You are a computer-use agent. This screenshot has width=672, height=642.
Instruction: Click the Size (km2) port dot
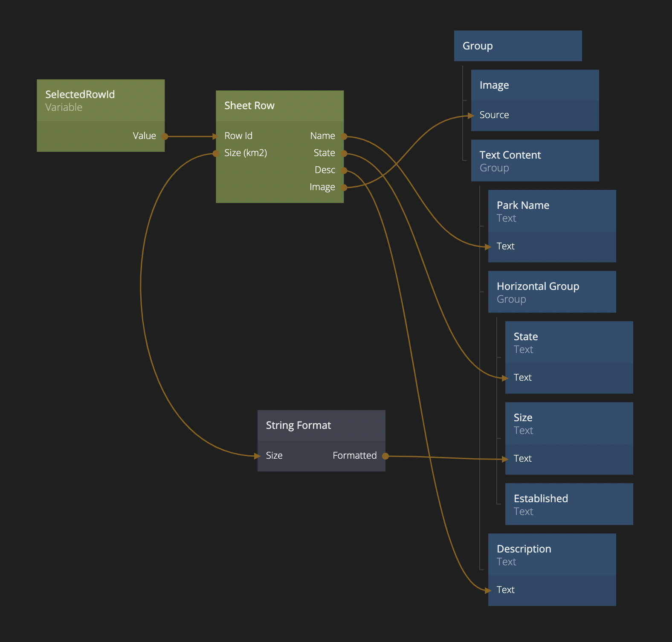coord(216,153)
